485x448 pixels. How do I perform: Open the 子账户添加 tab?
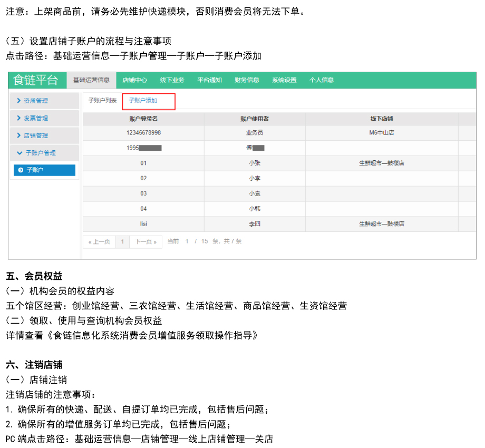click(x=143, y=100)
